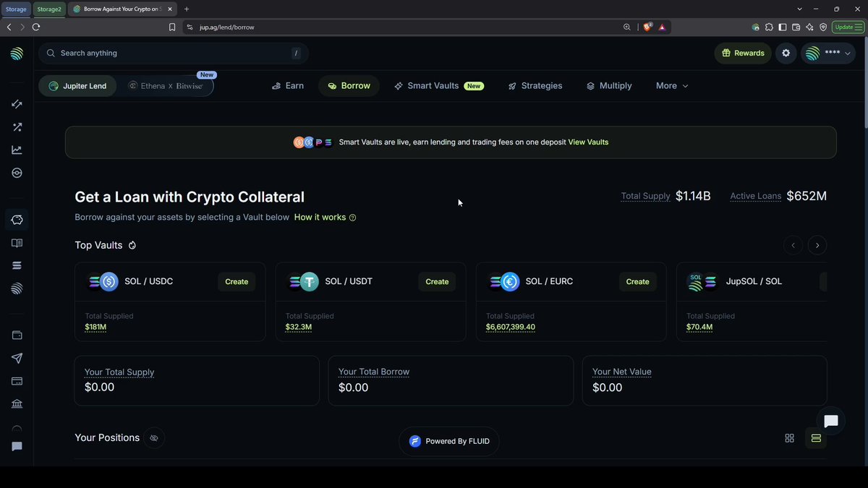Image resolution: width=868 pixels, height=488 pixels.
Task: Open the bank building icon in sidebar
Action: pos(17,404)
